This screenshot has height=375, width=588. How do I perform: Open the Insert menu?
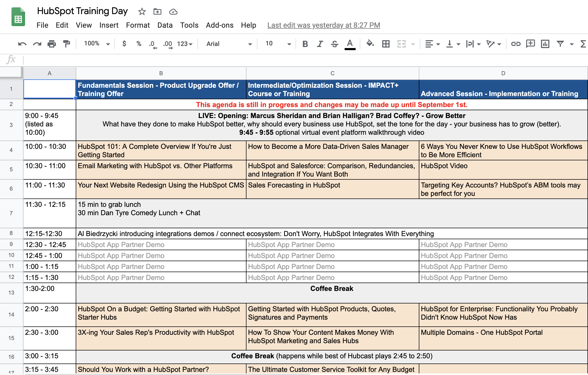pyautogui.click(x=109, y=25)
